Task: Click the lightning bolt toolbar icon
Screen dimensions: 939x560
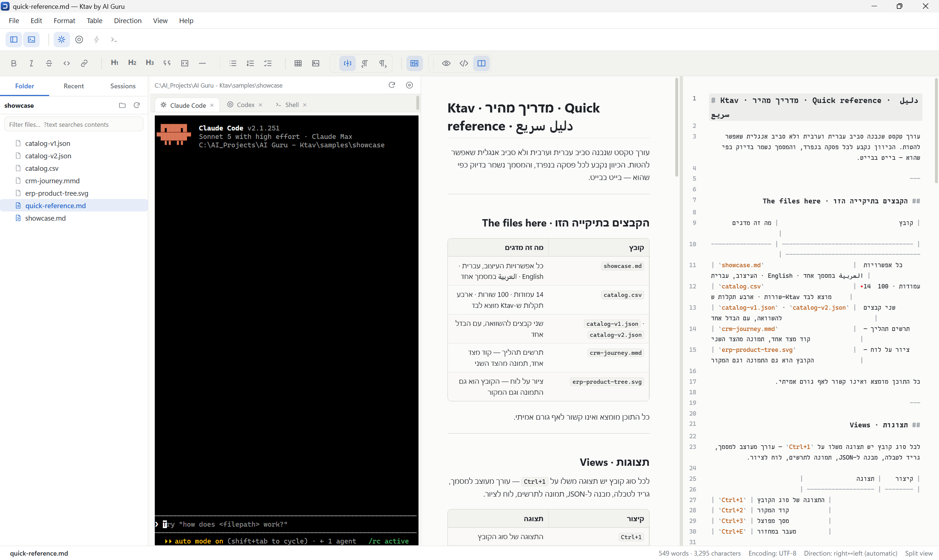Action: point(97,40)
